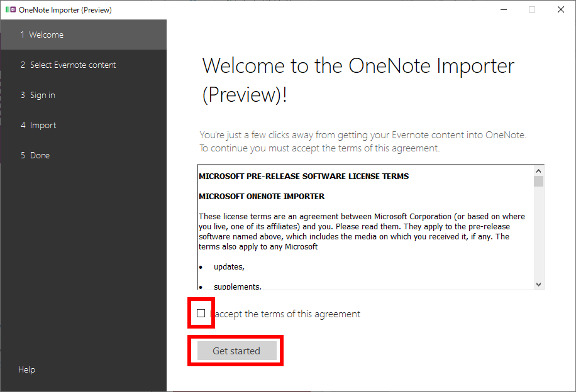Image resolution: width=576 pixels, height=392 pixels.
Task: Close the OneNote Importer window
Action: pyautogui.click(x=560, y=9)
